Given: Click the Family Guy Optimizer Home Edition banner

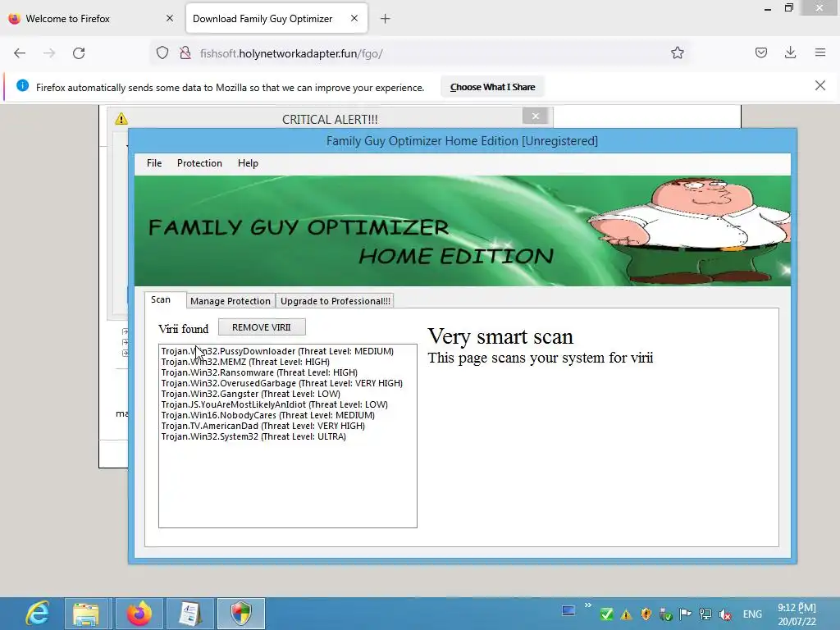Looking at the screenshot, I should [463, 231].
